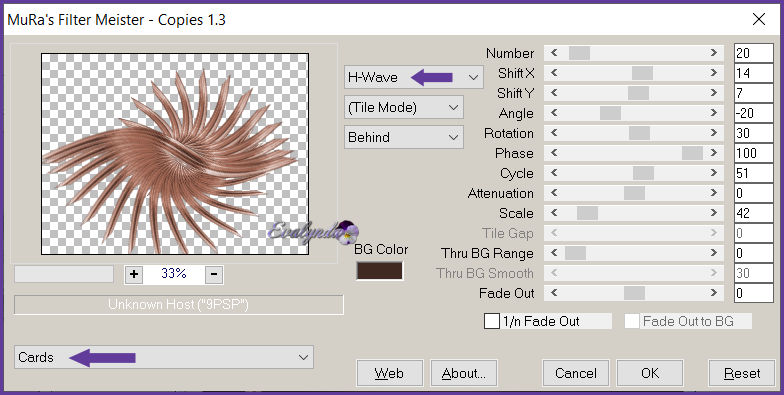This screenshot has width=784, height=395.
Task: Click the left arrow of Angle slider
Action: pos(554,113)
